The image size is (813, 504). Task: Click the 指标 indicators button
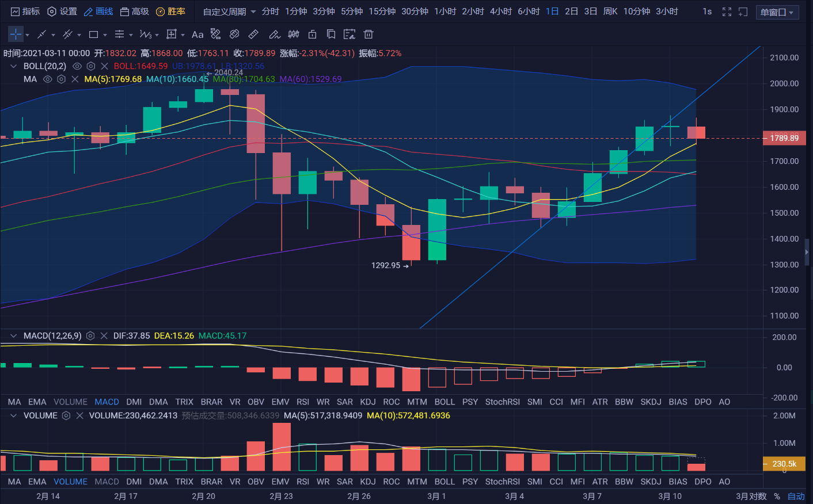pyautogui.click(x=25, y=12)
